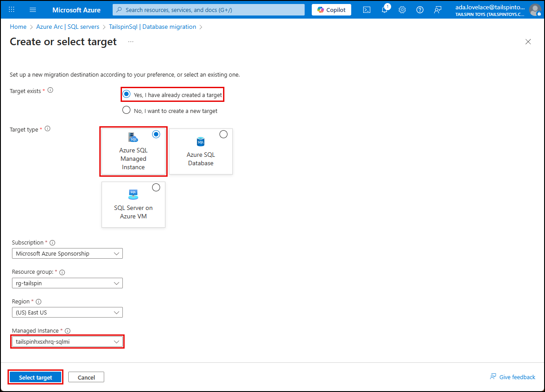The image size is (545, 392).
Task: Open Azure Arc | SQL servers breadcrumb
Action: click(x=67, y=27)
